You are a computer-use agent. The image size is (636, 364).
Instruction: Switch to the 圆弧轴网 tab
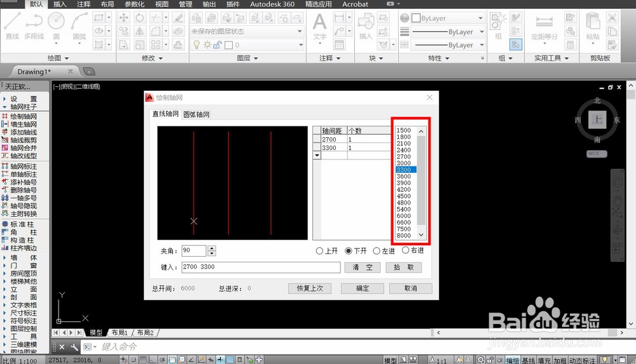pyautogui.click(x=197, y=114)
